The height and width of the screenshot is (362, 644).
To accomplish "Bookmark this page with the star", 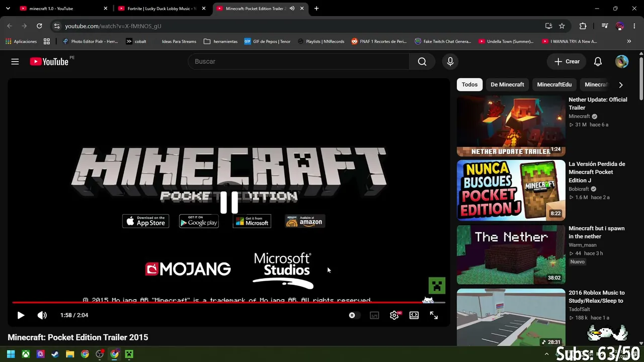I will click(562, 26).
